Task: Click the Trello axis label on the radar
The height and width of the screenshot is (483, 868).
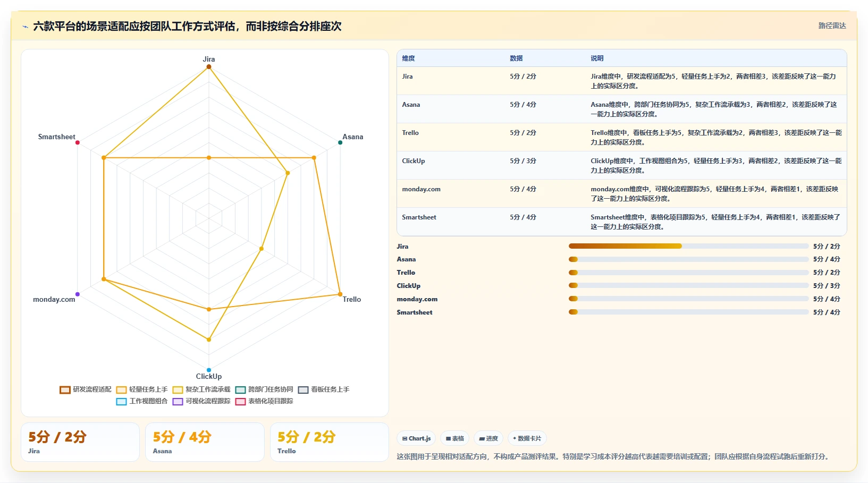Action: click(x=352, y=300)
